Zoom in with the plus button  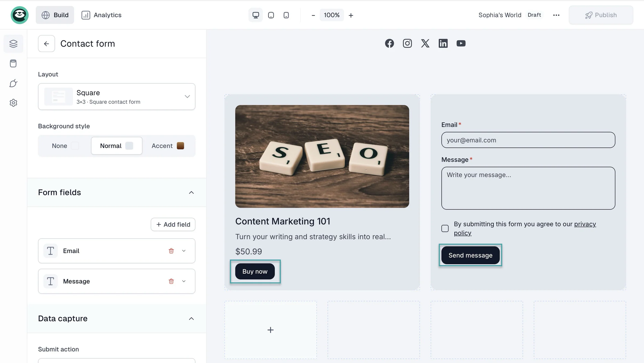tap(351, 15)
